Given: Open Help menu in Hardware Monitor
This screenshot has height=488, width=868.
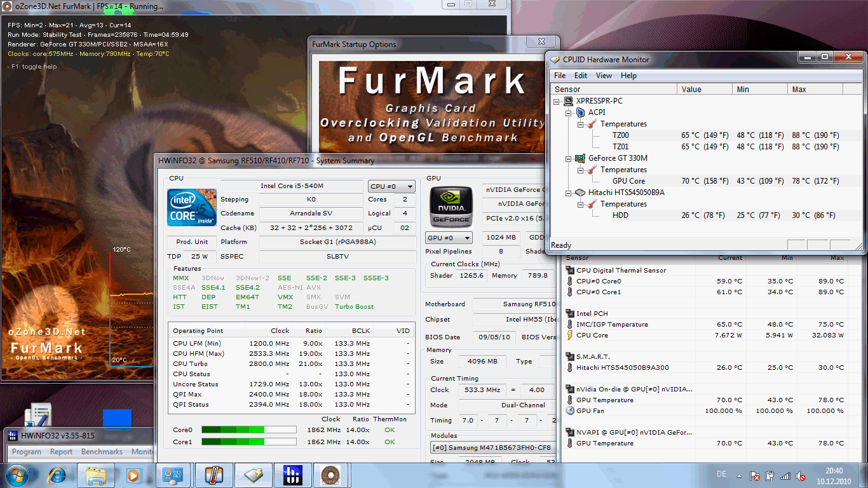Looking at the screenshot, I should 628,76.
